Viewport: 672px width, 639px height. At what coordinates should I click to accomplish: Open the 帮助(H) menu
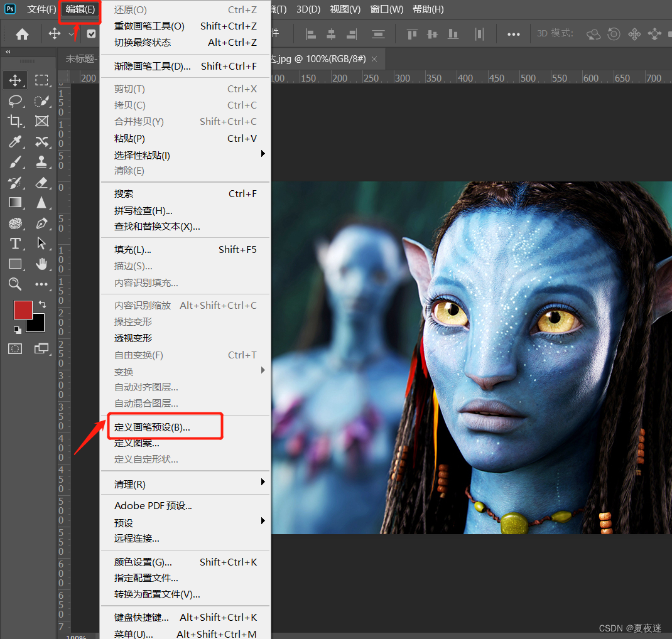(428, 9)
